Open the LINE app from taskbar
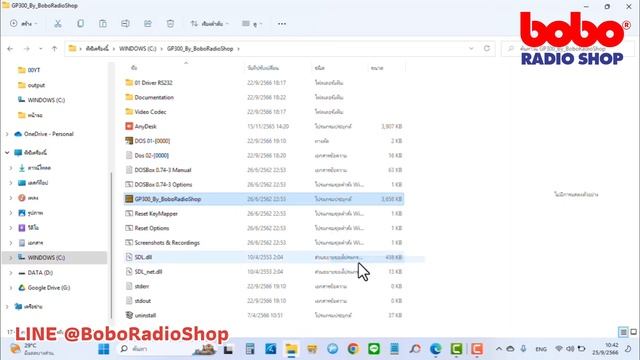Image resolution: width=640 pixels, height=360 pixels. (374, 349)
